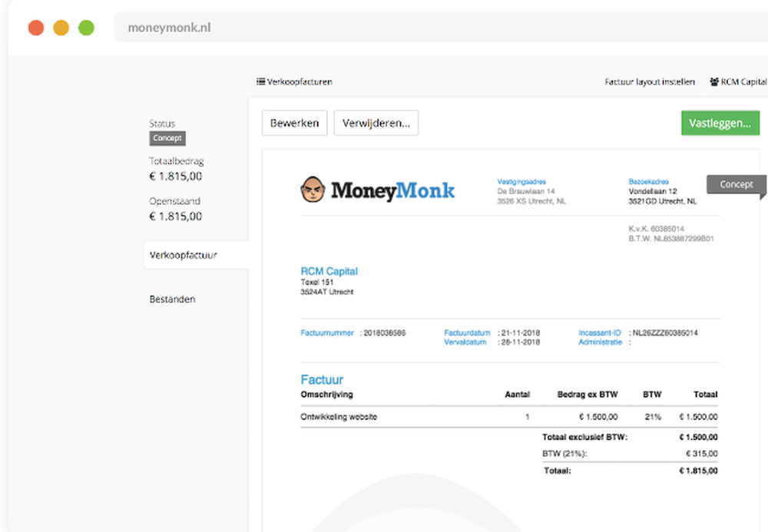Viewport: 768px width, 532px height.
Task: Click customer address Texel 151
Action: [x=317, y=283]
